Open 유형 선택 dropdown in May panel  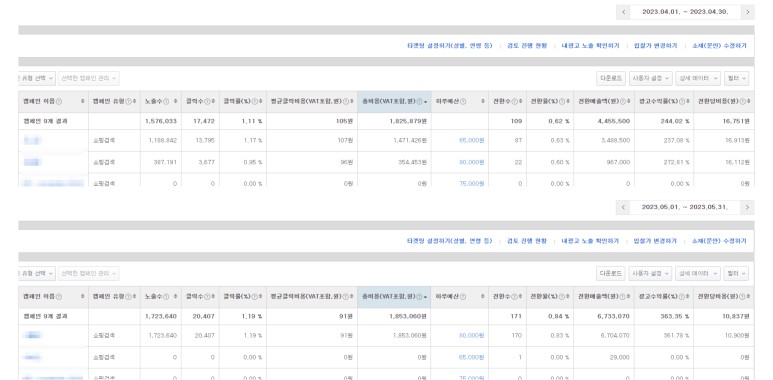[x=36, y=274]
